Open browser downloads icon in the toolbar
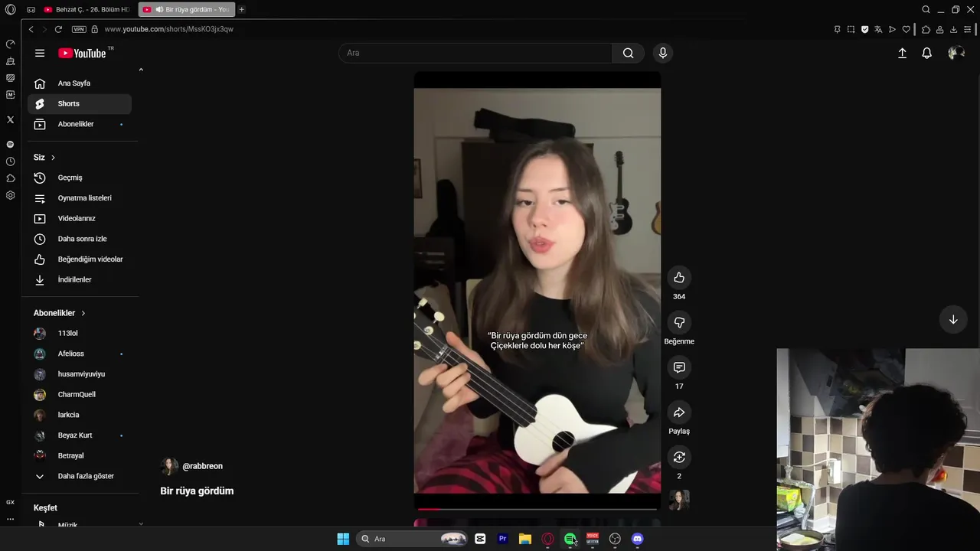The width and height of the screenshot is (980, 551). click(x=953, y=29)
